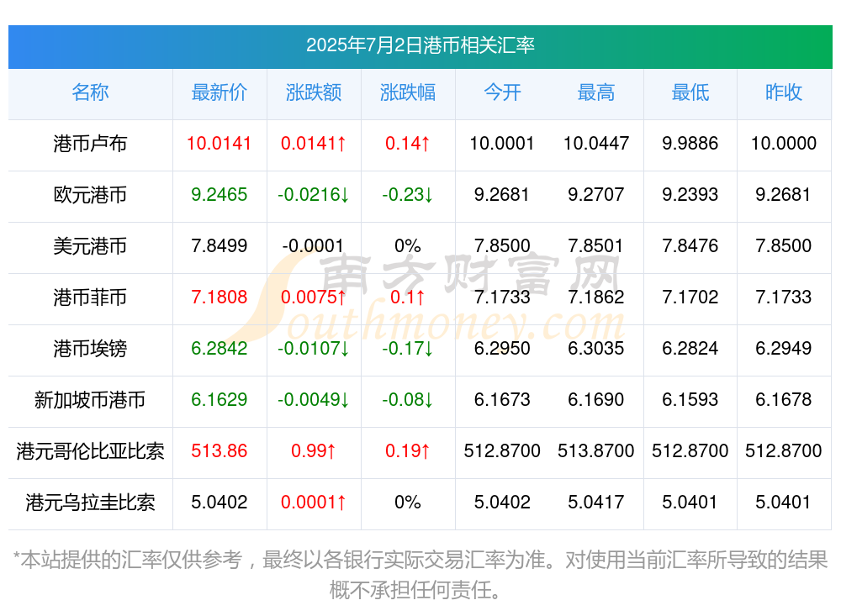
Task: Click the high value 9.2707
Action: click(x=596, y=195)
